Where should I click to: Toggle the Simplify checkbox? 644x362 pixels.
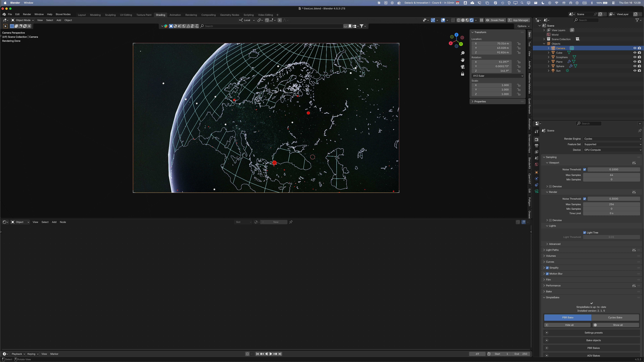tap(547, 268)
